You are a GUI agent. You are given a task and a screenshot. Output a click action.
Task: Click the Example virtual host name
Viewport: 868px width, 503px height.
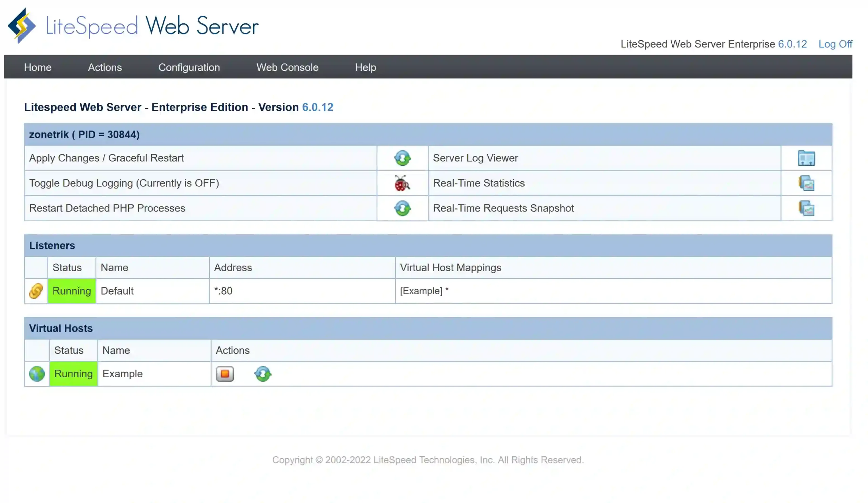coord(122,374)
